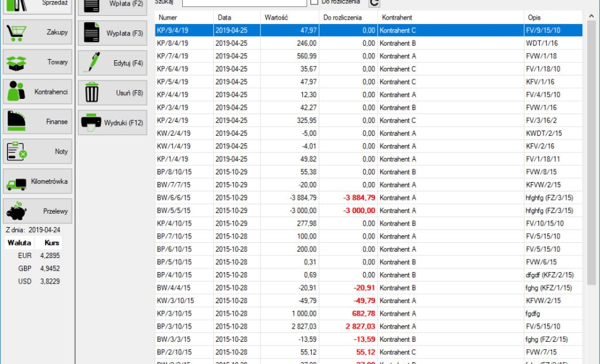
Task: Sort the table by Wartość column
Action: 290,17
